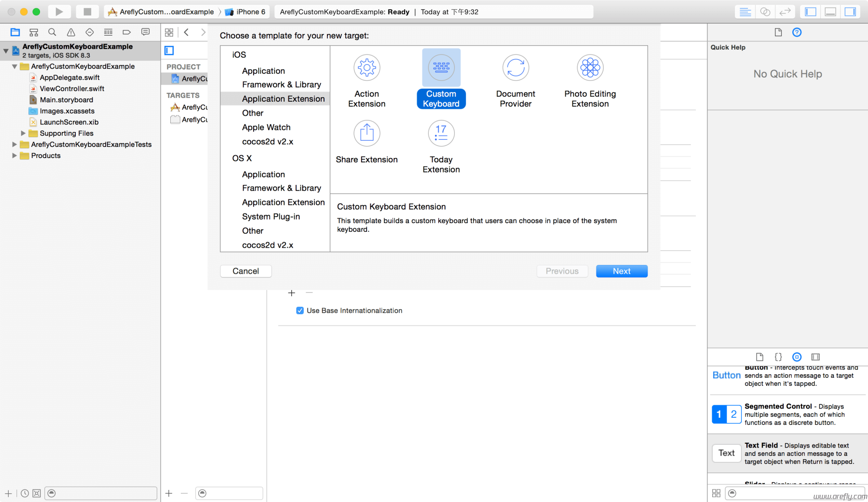Switch to the Quick Help inspector tab
This screenshot has width=868, height=502.
click(x=797, y=32)
